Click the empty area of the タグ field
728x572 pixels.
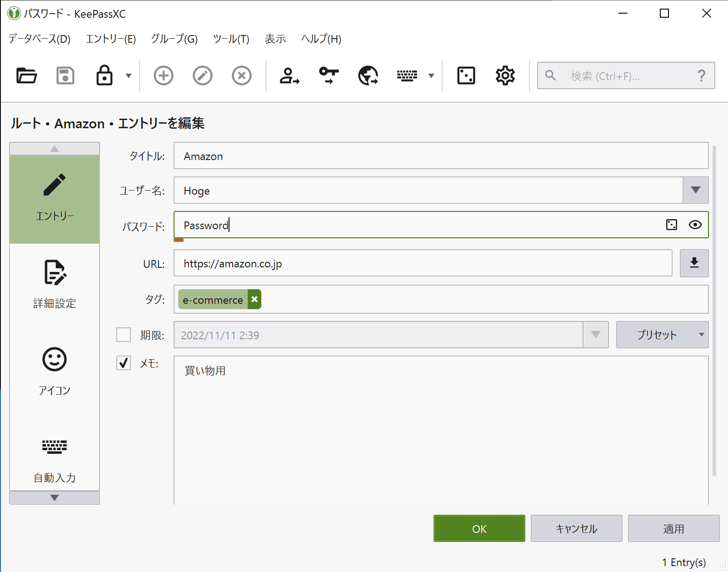point(484,299)
